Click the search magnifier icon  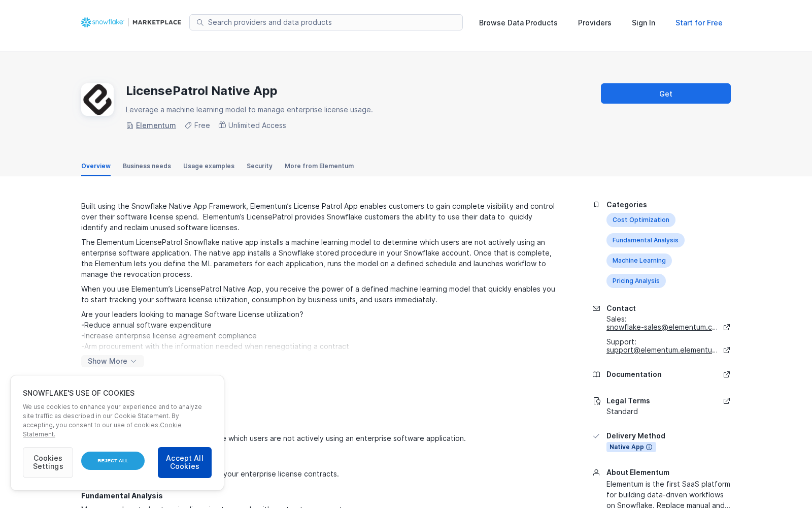coord(200,22)
